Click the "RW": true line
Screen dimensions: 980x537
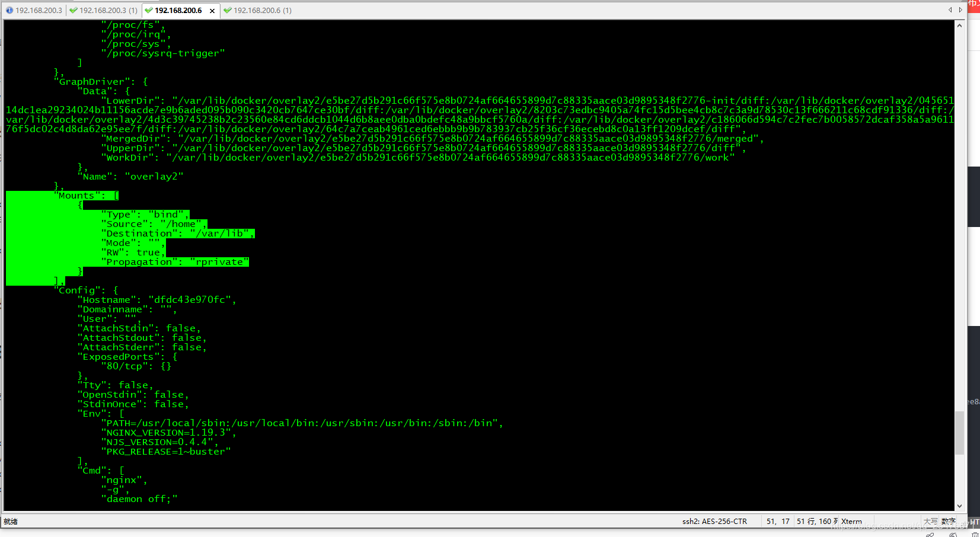pos(133,252)
